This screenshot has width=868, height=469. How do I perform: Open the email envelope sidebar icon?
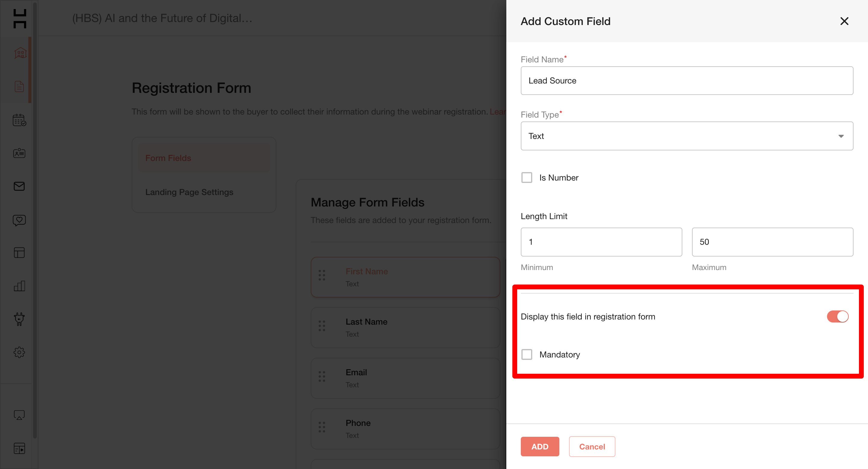click(19, 186)
